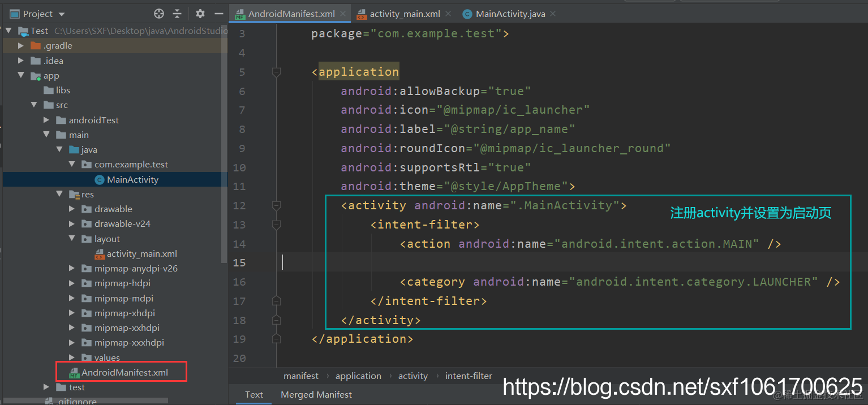Image resolution: width=868 pixels, height=405 pixels.
Task: Expand the .idea folder
Action: click(x=21, y=61)
